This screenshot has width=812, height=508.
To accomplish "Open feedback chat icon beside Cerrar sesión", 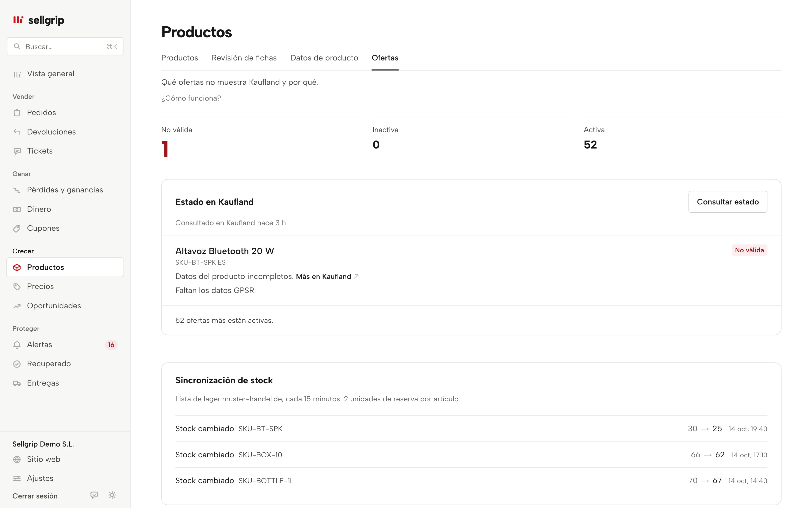I will pos(94,495).
